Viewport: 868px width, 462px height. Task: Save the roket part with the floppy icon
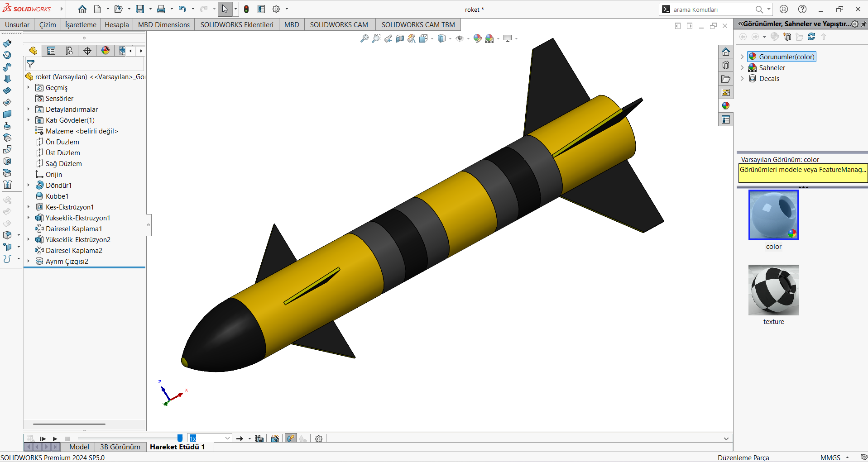(x=140, y=9)
